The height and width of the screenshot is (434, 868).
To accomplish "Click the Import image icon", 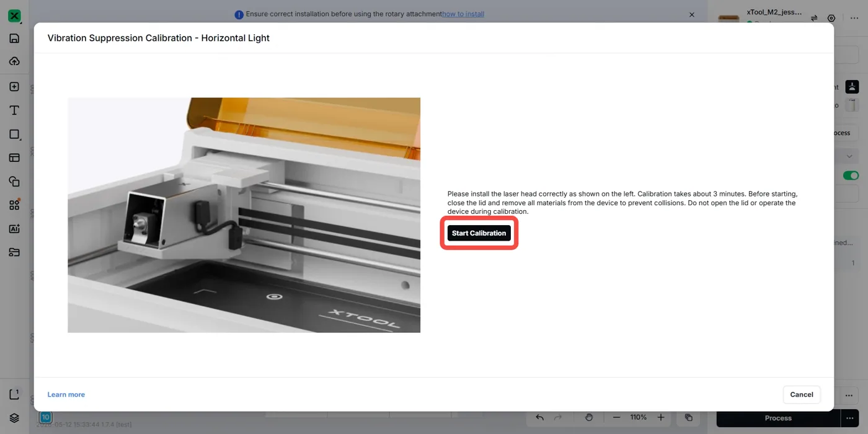I will click(14, 87).
